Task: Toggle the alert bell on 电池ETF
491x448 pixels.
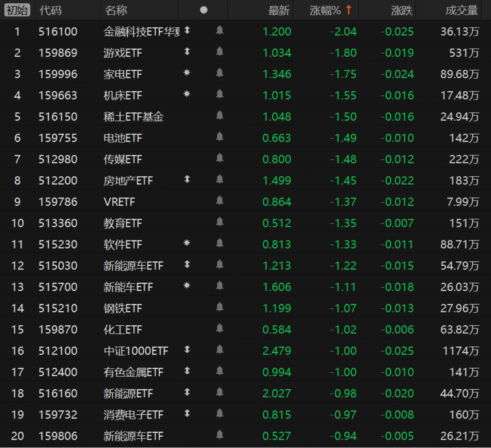Action: pyautogui.click(x=220, y=137)
